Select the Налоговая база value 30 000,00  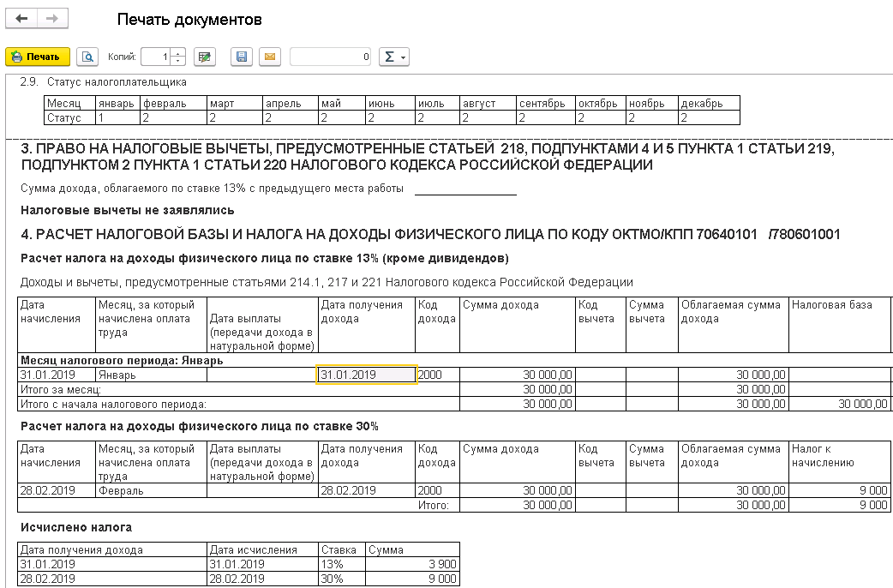pos(840,405)
